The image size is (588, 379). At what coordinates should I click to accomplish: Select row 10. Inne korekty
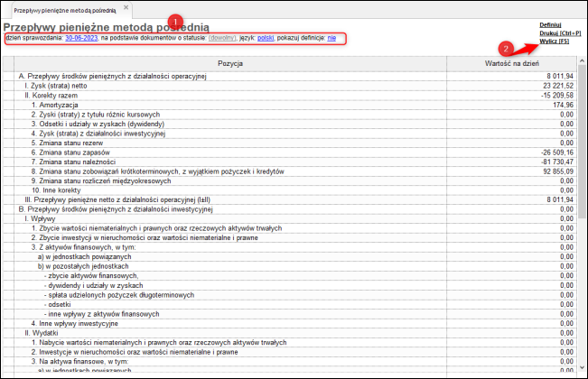tap(290, 190)
